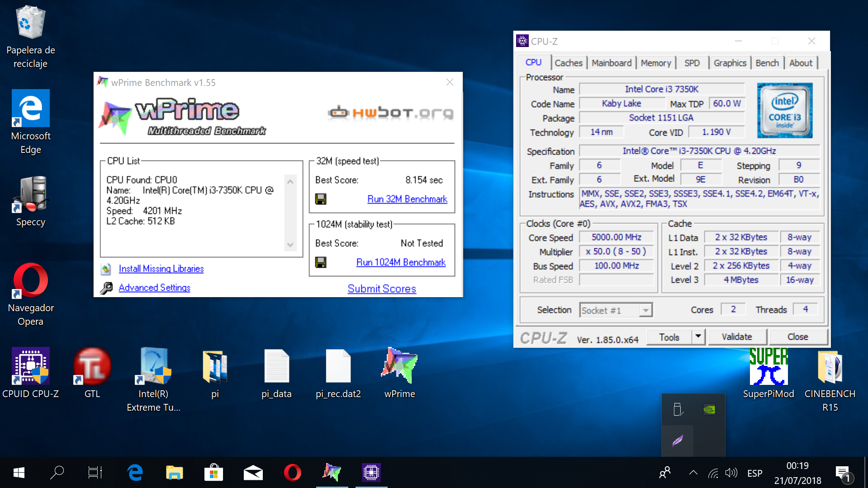Click the Close button in CPU-Z
Image resolution: width=868 pixels, height=488 pixels.
pos(797,336)
